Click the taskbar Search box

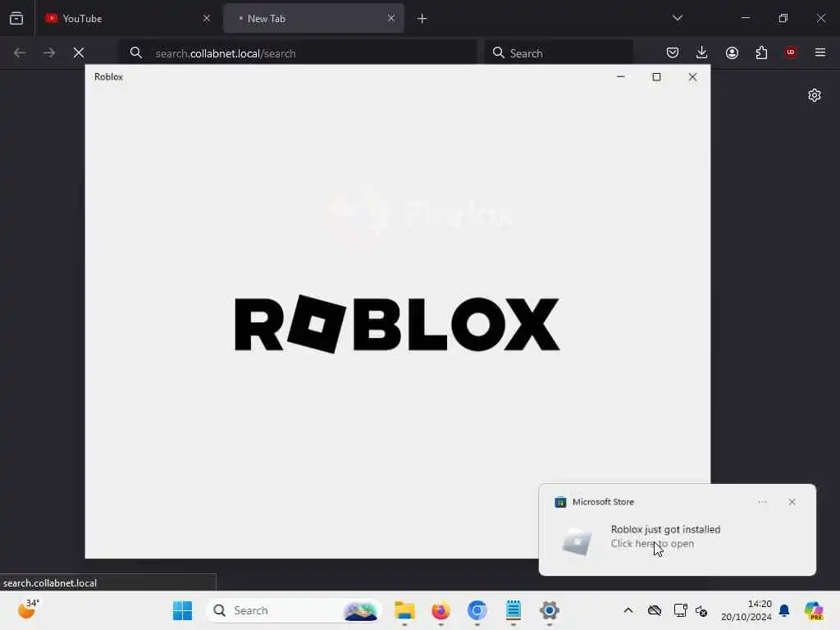click(x=294, y=610)
